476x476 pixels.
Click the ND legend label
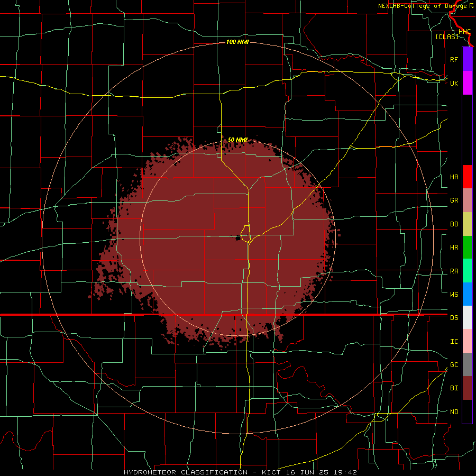pos(454,412)
